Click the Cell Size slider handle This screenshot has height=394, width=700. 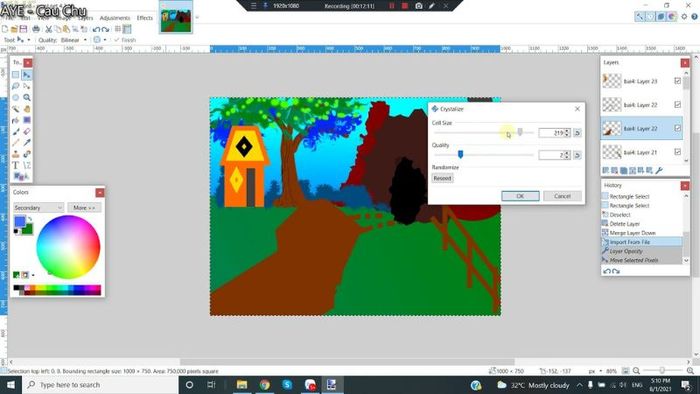520,132
